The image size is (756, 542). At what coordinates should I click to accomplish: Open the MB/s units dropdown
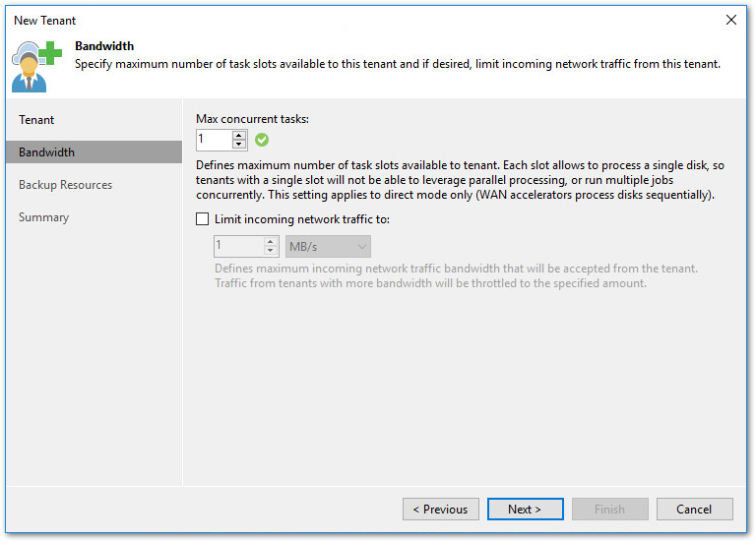coord(328,246)
